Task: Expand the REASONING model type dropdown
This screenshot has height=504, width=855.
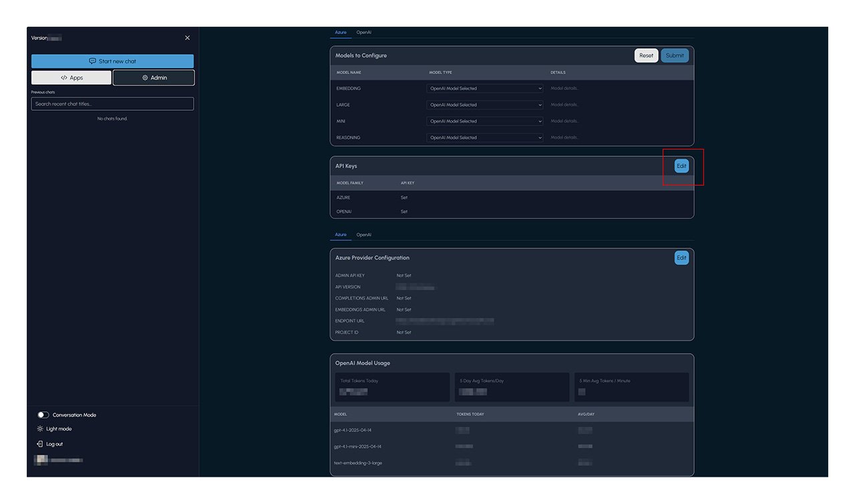Action: pyautogui.click(x=485, y=138)
